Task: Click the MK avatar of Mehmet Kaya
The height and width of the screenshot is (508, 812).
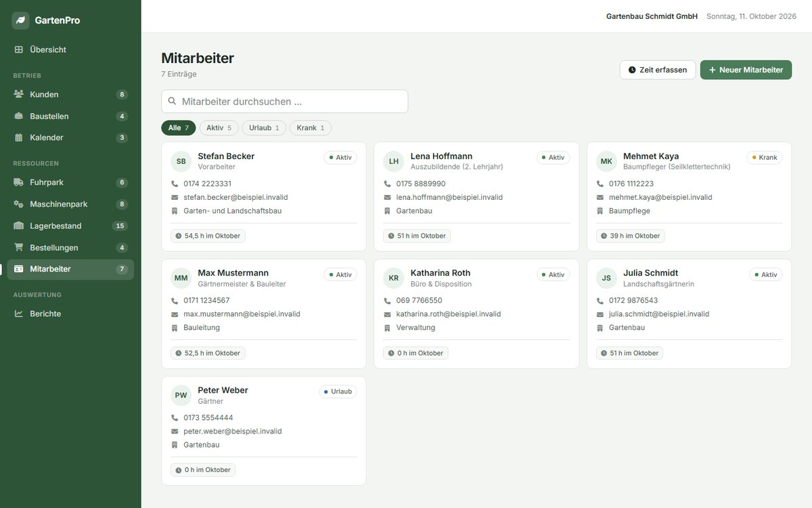Action: click(606, 161)
